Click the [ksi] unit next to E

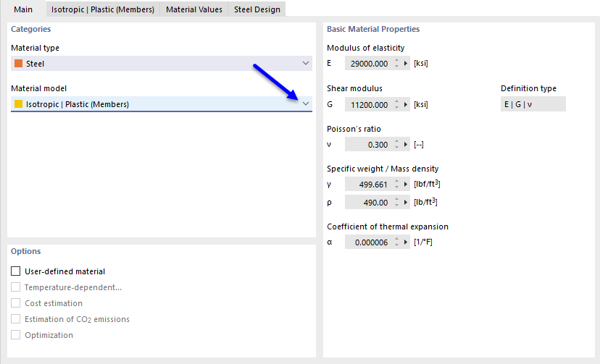coord(421,64)
